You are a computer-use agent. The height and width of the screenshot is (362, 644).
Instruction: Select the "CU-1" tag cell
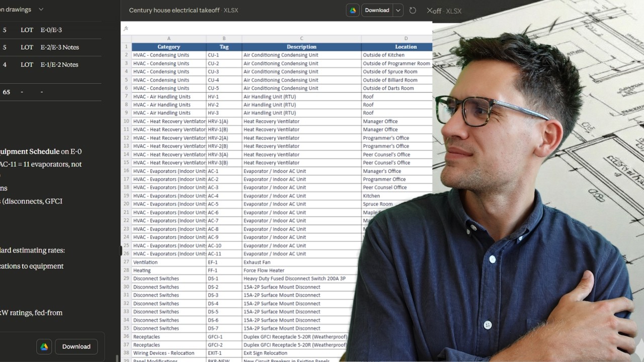[x=224, y=55]
